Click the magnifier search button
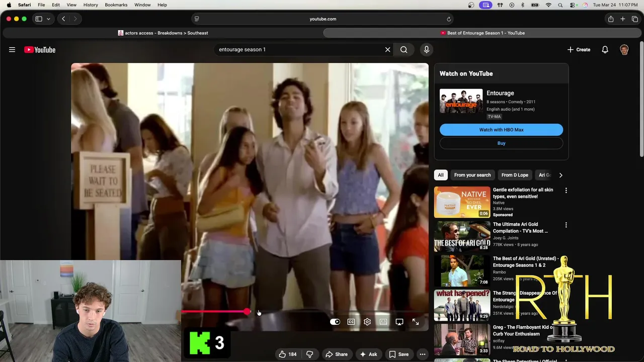644x362 pixels. tap(404, 50)
